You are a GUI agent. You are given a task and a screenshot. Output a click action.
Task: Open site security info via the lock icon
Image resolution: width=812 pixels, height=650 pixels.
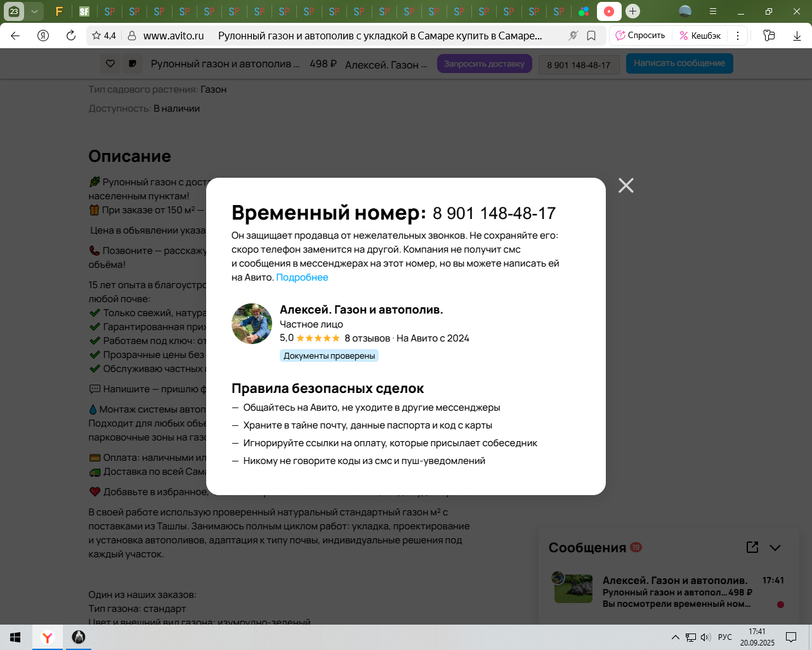coord(132,36)
